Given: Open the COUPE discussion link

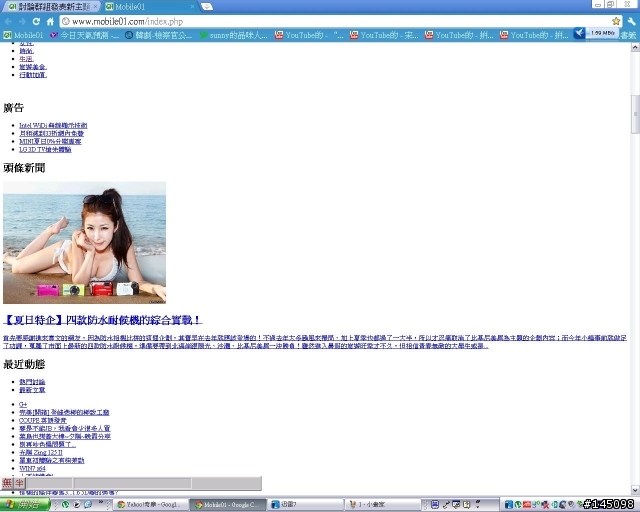Looking at the screenshot, I should (x=43, y=420).
